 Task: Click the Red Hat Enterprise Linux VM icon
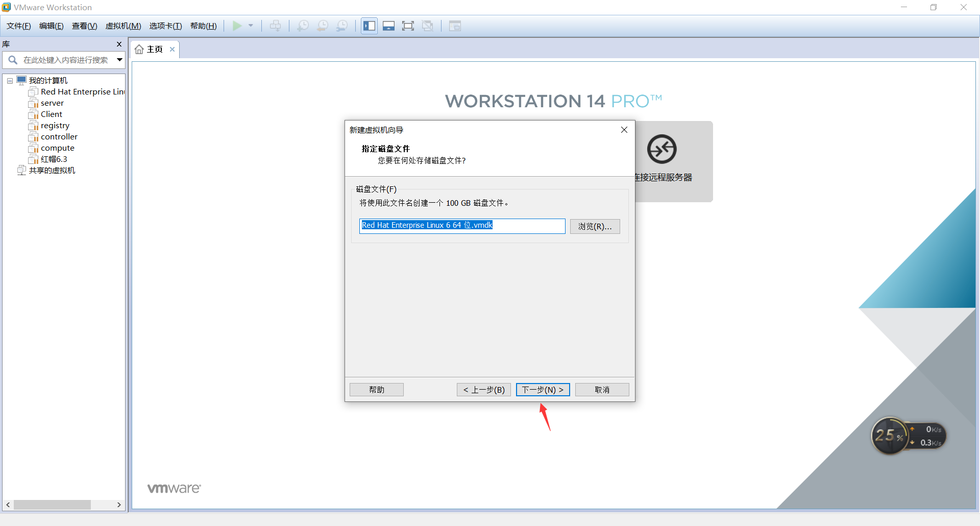click(33, 92)
